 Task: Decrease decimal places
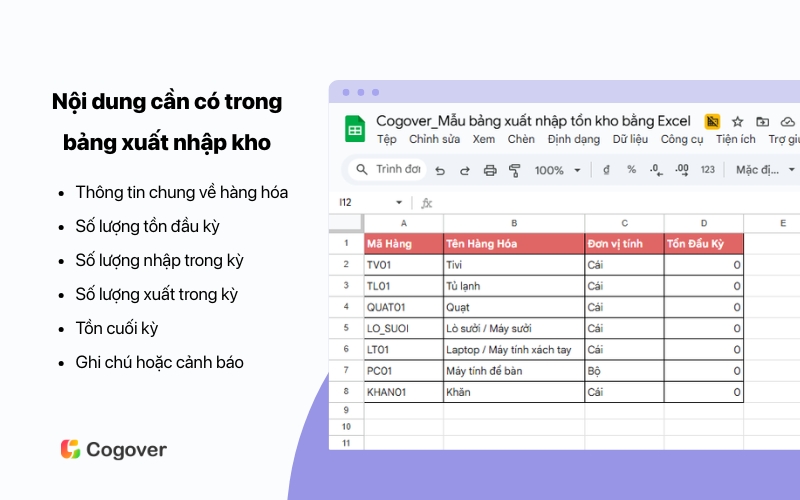coord(656,170)
